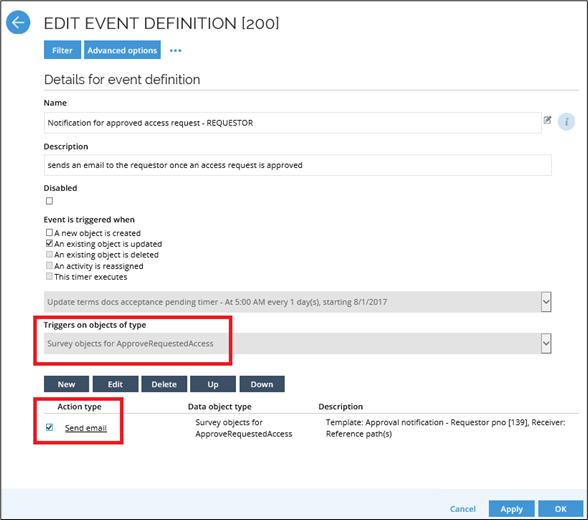Click the Delete action button

[164, 384]
